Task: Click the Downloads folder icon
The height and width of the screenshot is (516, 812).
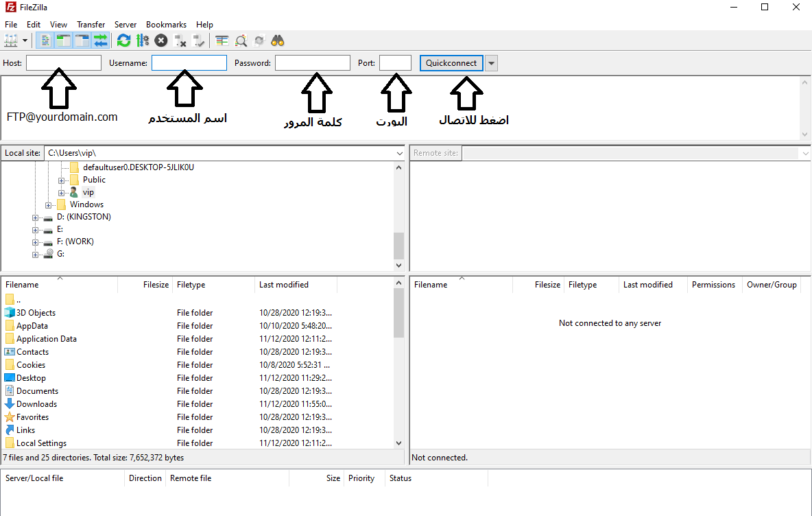Action: pyautogui.click(x=10, y=403)
